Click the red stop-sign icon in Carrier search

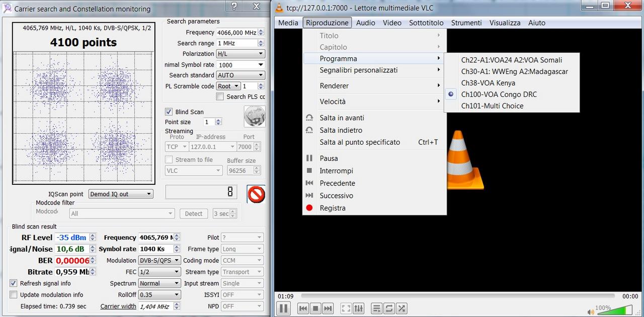[256, 194]
